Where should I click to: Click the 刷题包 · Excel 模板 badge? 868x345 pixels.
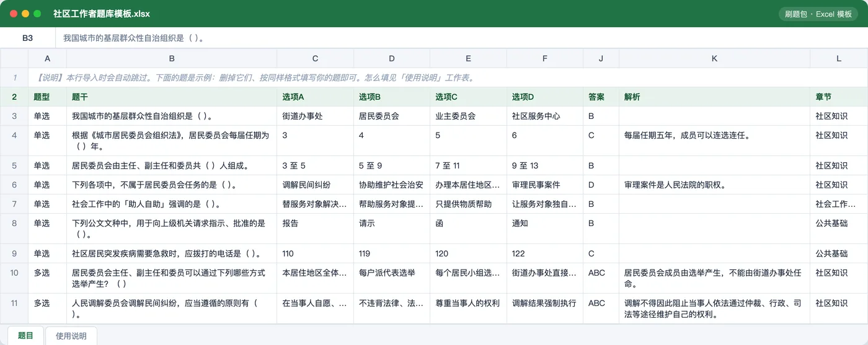(818, 14)
